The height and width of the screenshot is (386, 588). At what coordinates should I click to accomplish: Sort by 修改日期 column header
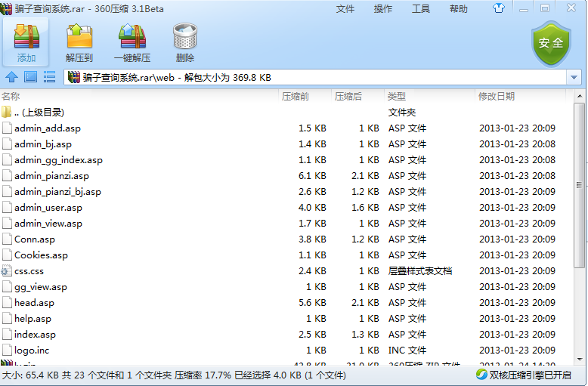point(496,97)
